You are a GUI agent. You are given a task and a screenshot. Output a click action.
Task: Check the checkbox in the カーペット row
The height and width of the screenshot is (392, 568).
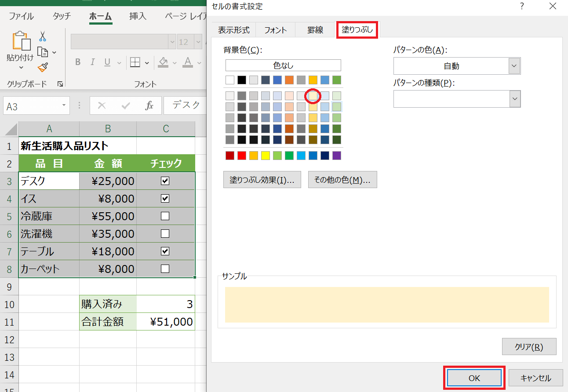tap(165, 269)
